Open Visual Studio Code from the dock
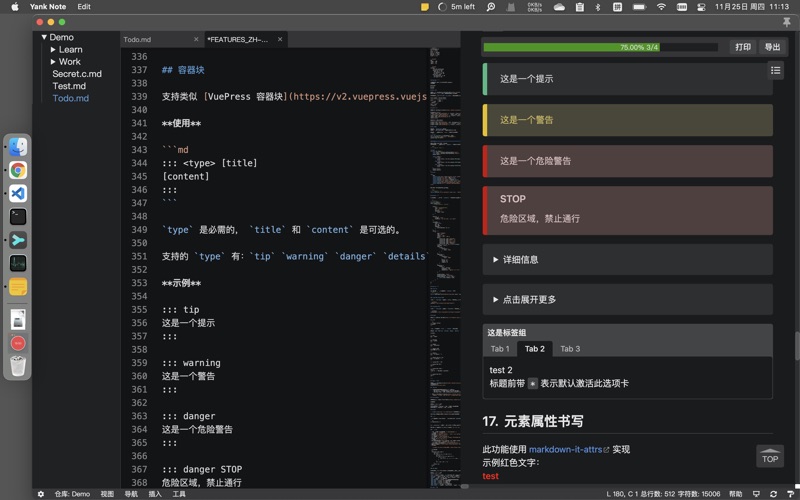The image size is (800, 500). pyautogui.click(x=18, y=194)
